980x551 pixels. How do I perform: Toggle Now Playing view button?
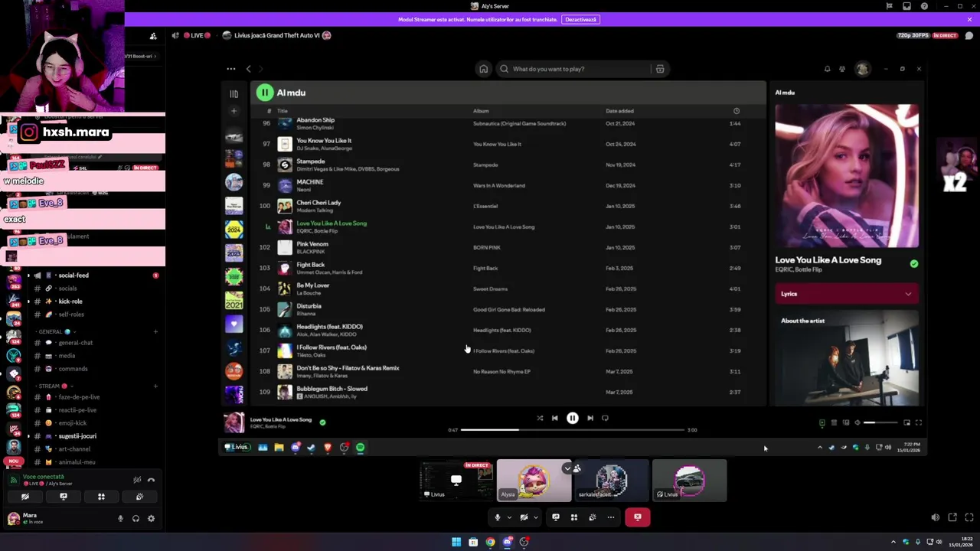pos(822,422)
